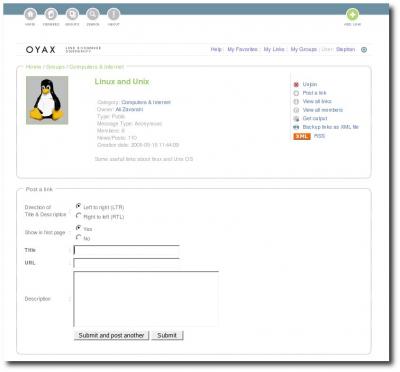Click the icon beside View all members
The height and width of the screenshot is (372, 400).
coord(296,110)
